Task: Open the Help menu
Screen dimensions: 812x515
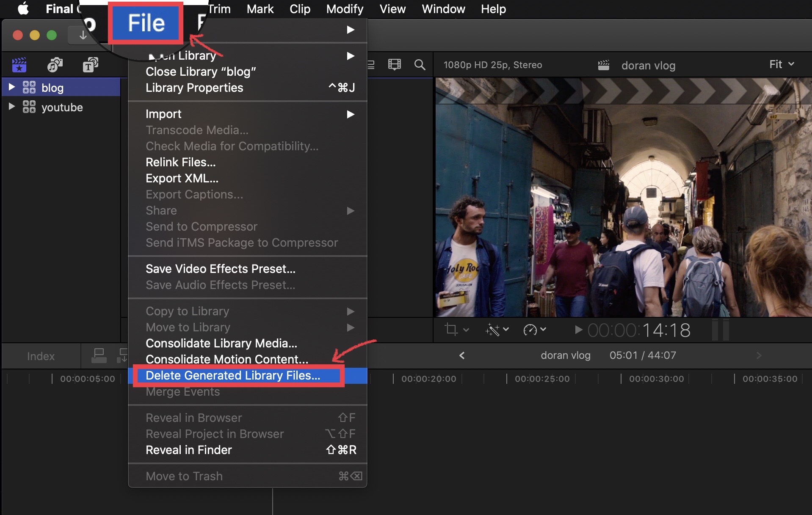Action: (x=493, y=9)
